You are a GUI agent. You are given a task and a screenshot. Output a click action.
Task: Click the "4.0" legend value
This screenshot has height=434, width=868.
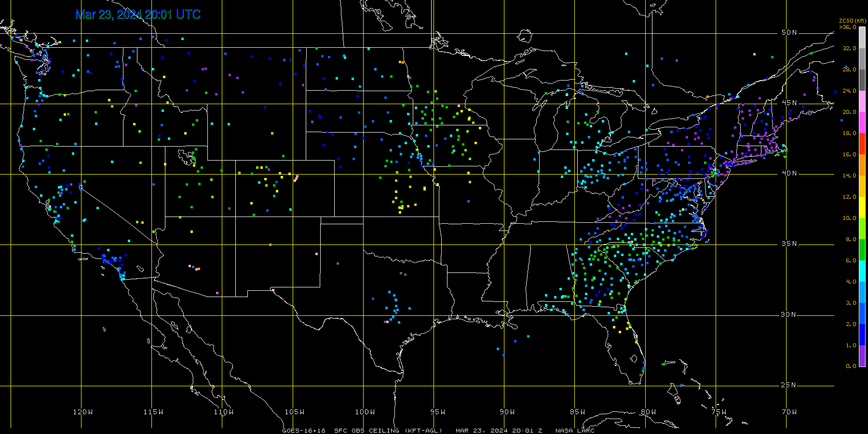[851, 282]
